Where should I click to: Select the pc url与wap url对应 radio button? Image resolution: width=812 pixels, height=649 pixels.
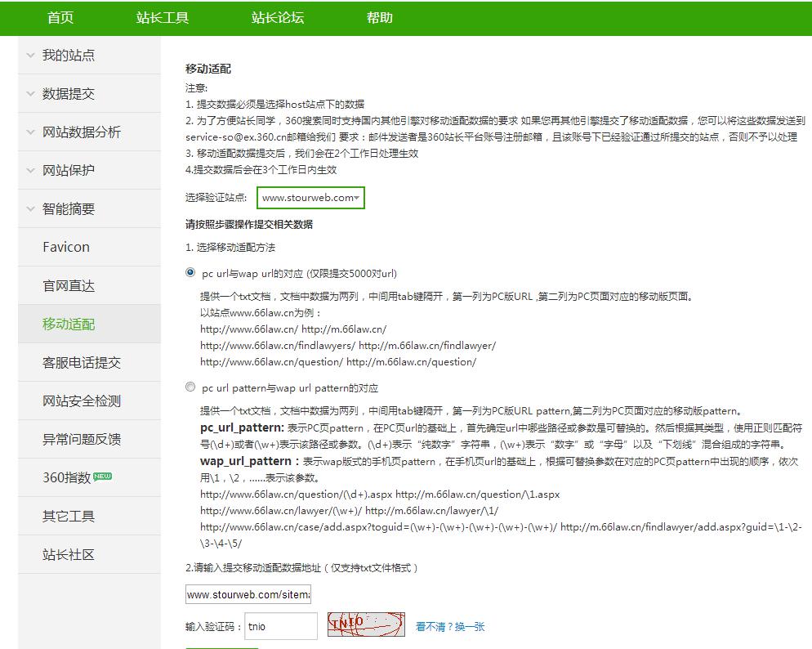[190, 273]
